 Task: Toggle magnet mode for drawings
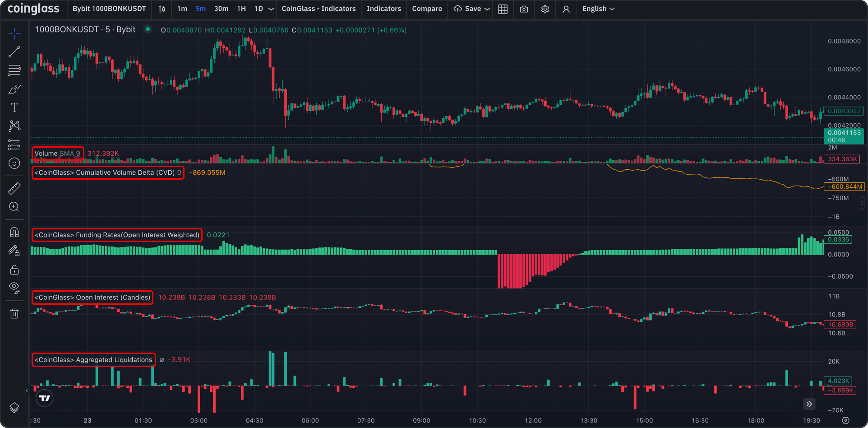pyautogui.click(x=14, y=232)
